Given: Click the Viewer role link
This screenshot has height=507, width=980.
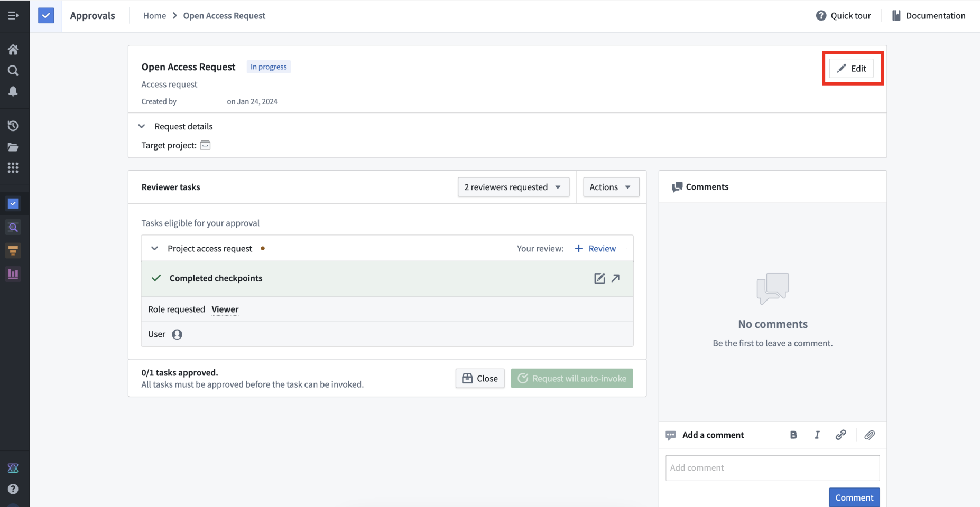Looking at the screenshot, I should pyautogui.click(x=225, y=309).
